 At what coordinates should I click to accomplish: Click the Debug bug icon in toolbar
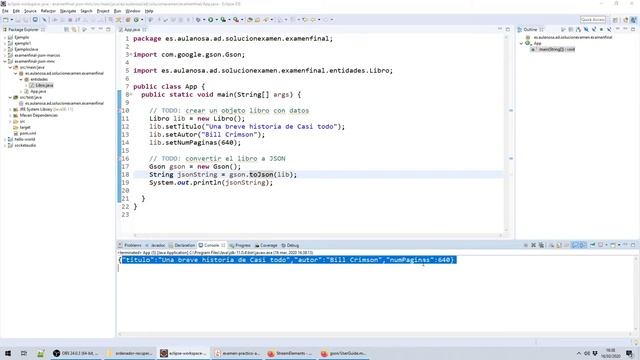[198, 20]
